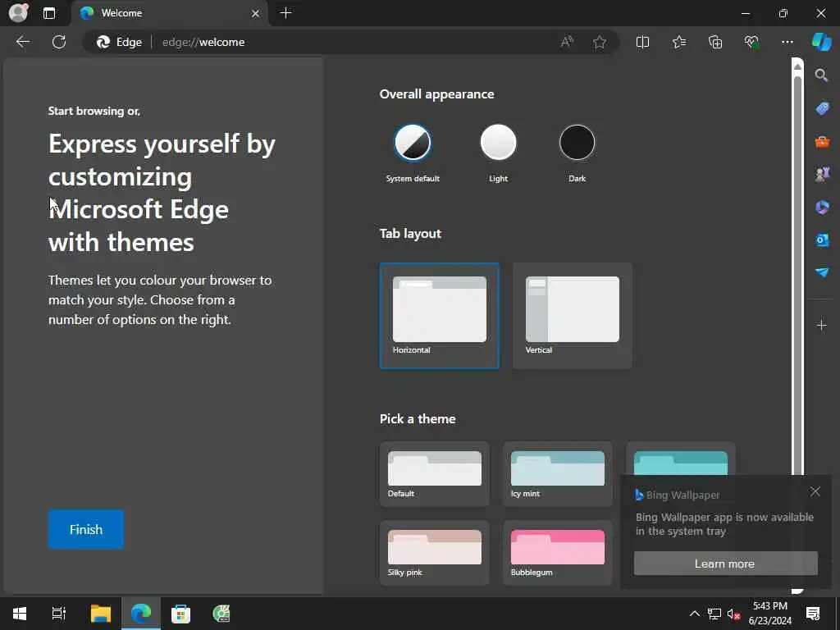This screenshot has width=840, height=630.
Task: Dismiss the Bing Wallpaper notification
Action: pyautogui.click(x=815, y=492)
